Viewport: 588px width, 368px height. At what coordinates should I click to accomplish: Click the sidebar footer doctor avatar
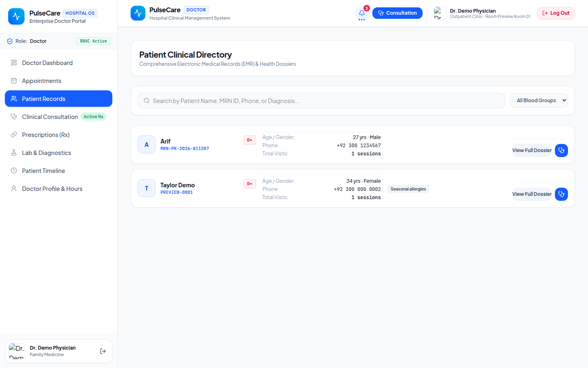[17, 351]
